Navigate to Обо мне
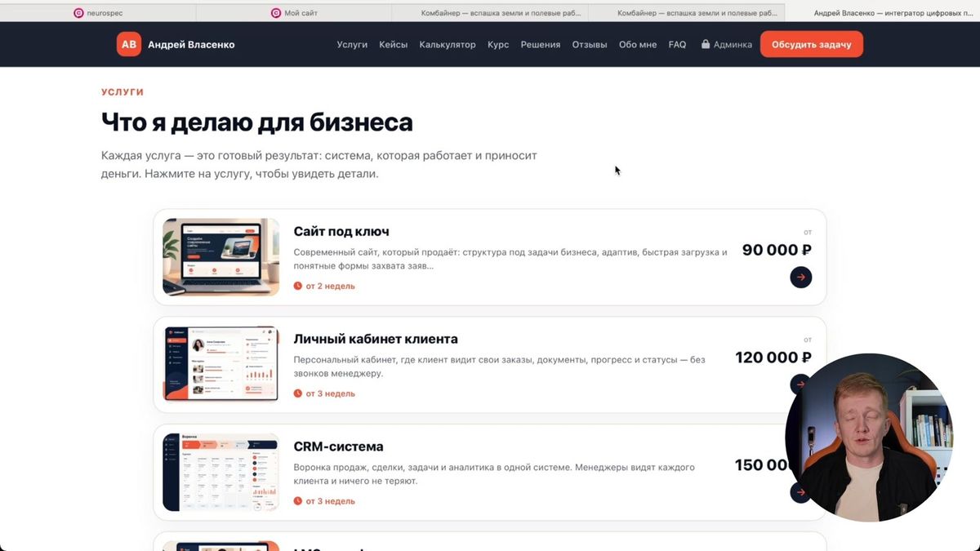 638,45
